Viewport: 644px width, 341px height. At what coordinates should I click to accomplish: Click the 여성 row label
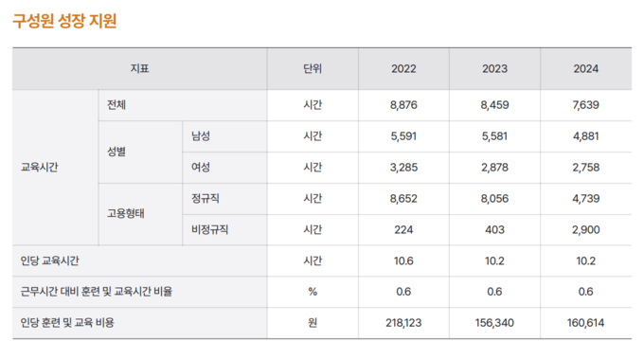pos(201,168)
